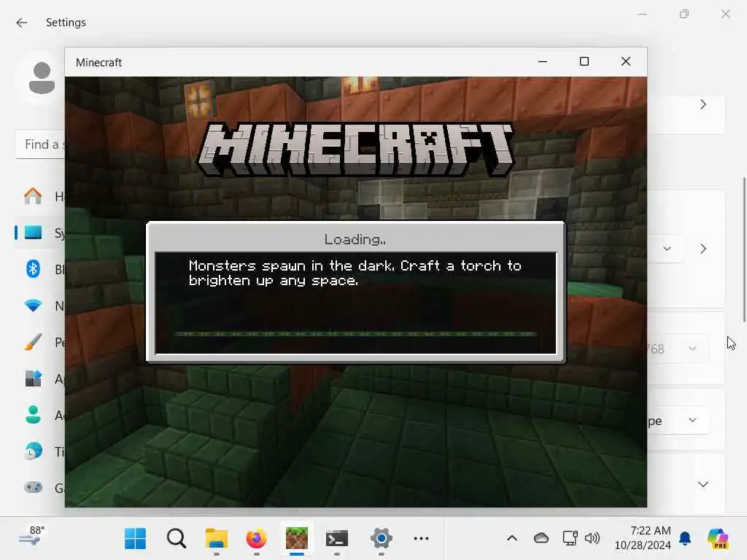Open File Explorer from the taskbar
Screen dimensions: 747x560
tap(216, 539)
